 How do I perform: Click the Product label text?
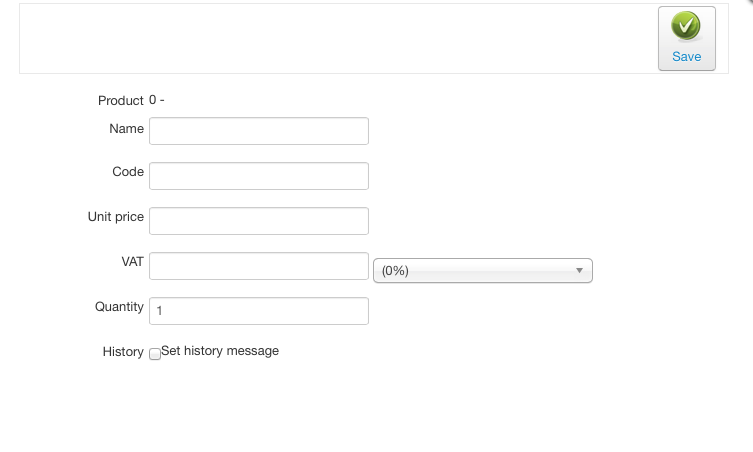[x=121, y=101]
